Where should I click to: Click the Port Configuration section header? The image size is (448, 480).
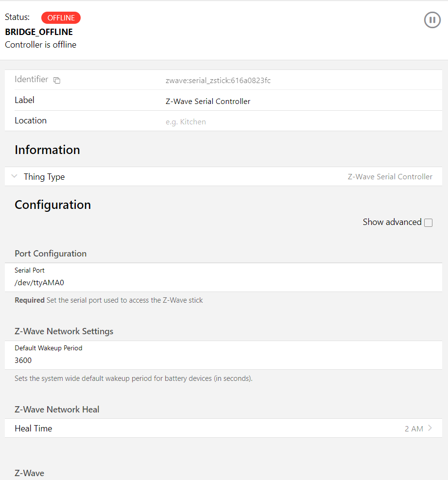click(51, 254)
